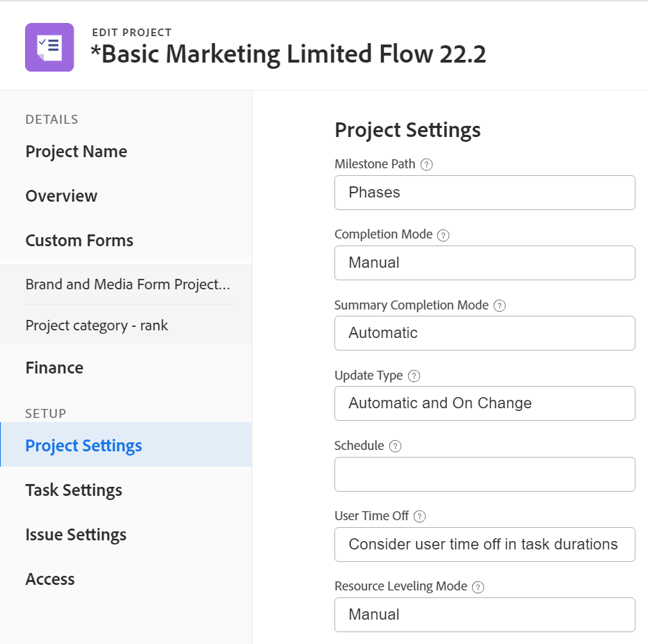The width and height of the screenshot is (648, 644).
Task: Select Issue Settings in the sidebar
Action: 76,535
